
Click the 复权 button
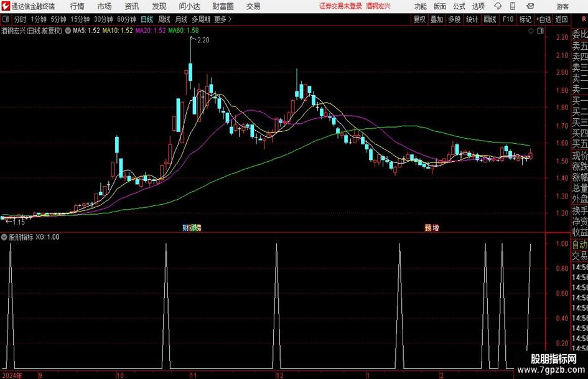(x=419, y=19)
